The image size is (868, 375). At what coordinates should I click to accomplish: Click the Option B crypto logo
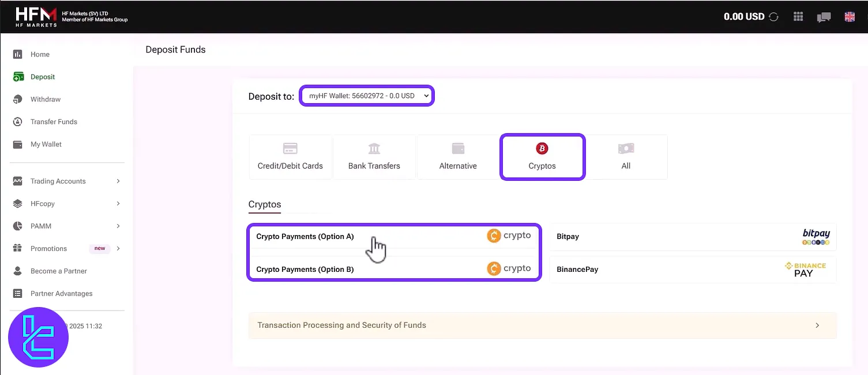(509, 268)
